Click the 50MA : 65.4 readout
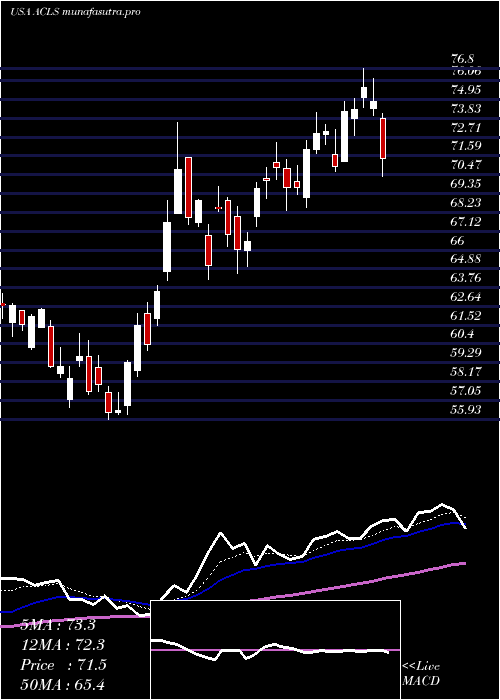The height and width of the screenshot is (700, 500). [62, 684]
